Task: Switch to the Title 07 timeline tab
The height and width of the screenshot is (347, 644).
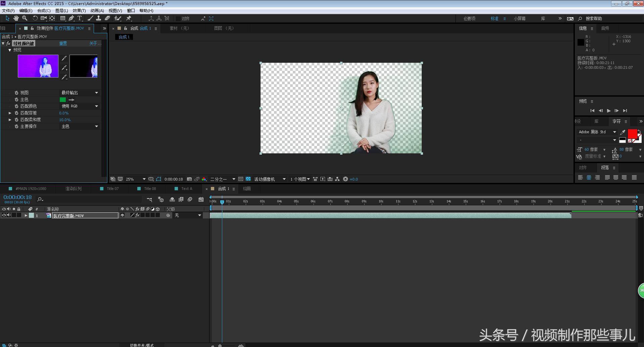Action: pos(112,189)
